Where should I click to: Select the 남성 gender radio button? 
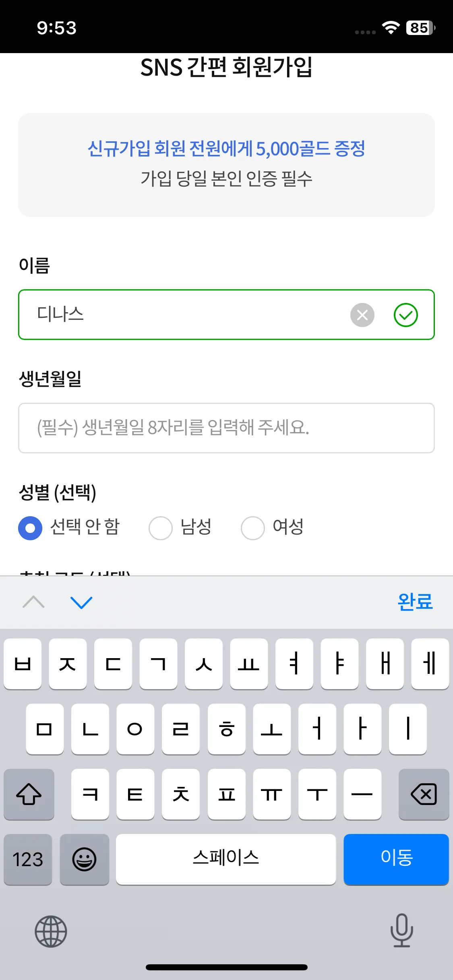tap(161, 528)
